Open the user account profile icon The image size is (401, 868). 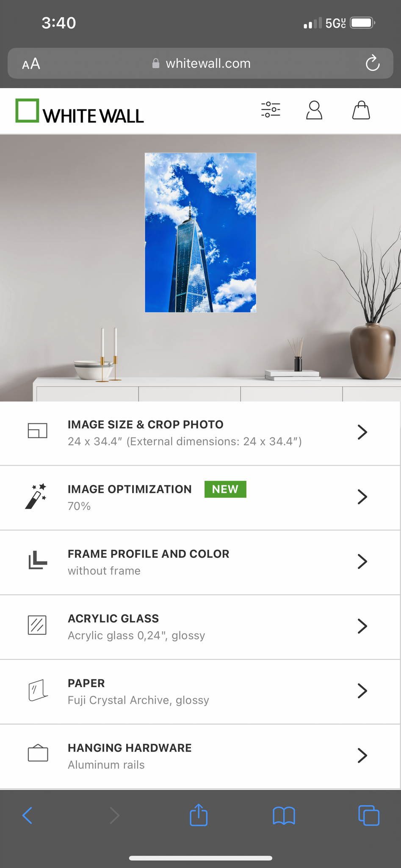(x=314, y=110)
